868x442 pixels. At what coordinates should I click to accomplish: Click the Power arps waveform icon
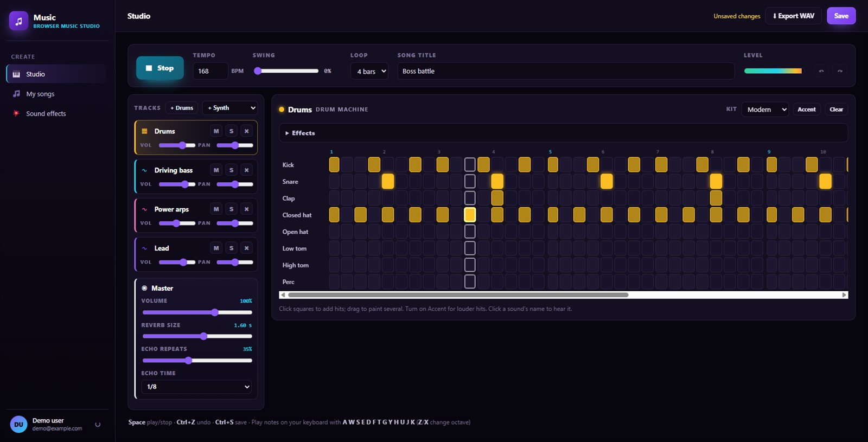(144, 209)
